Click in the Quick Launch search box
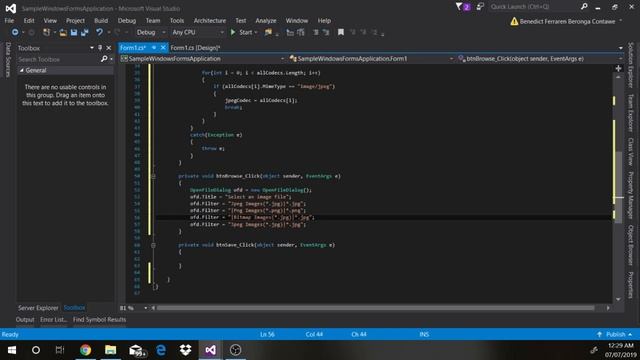The height and width of the screenshot is (360, 640). (x=534, y=7)
